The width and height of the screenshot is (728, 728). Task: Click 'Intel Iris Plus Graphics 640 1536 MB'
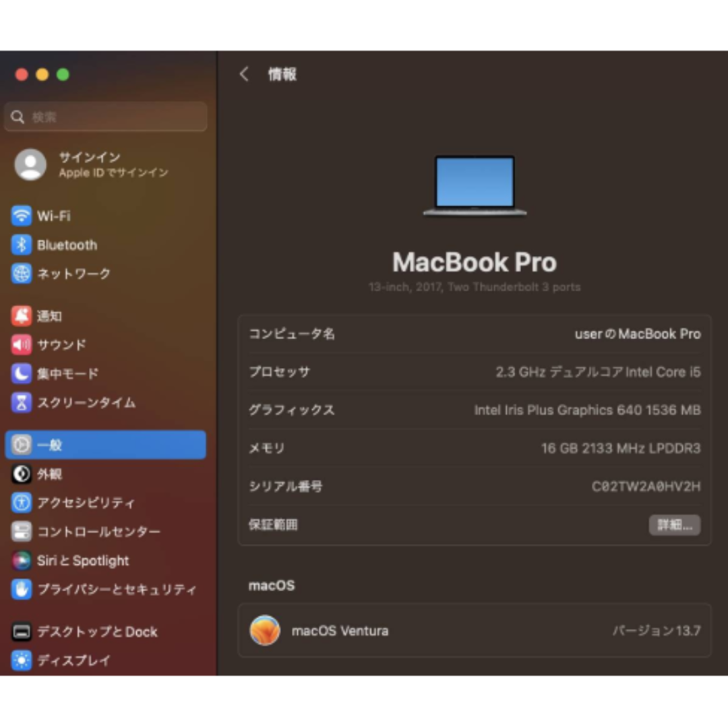coord(587,410)
